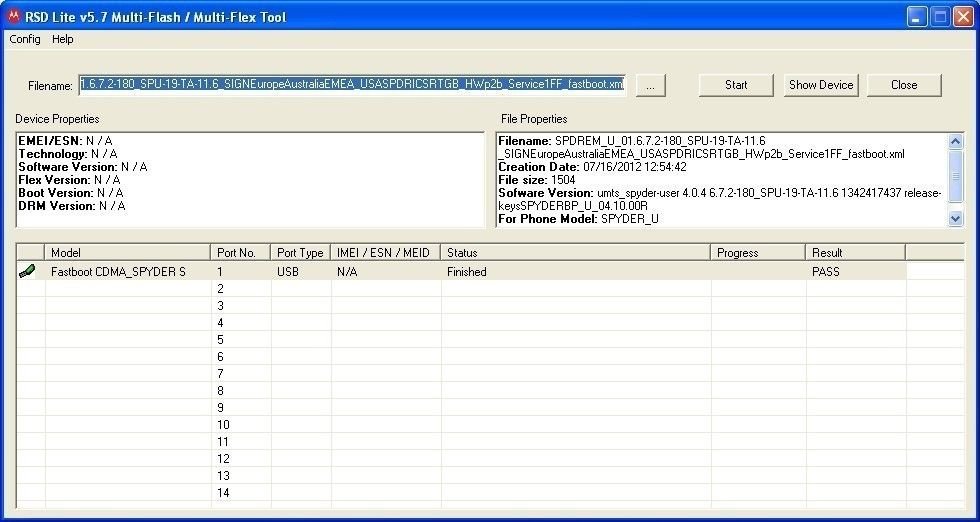Click the Start button
Screen dimensions: 980x522
(736, 85)
